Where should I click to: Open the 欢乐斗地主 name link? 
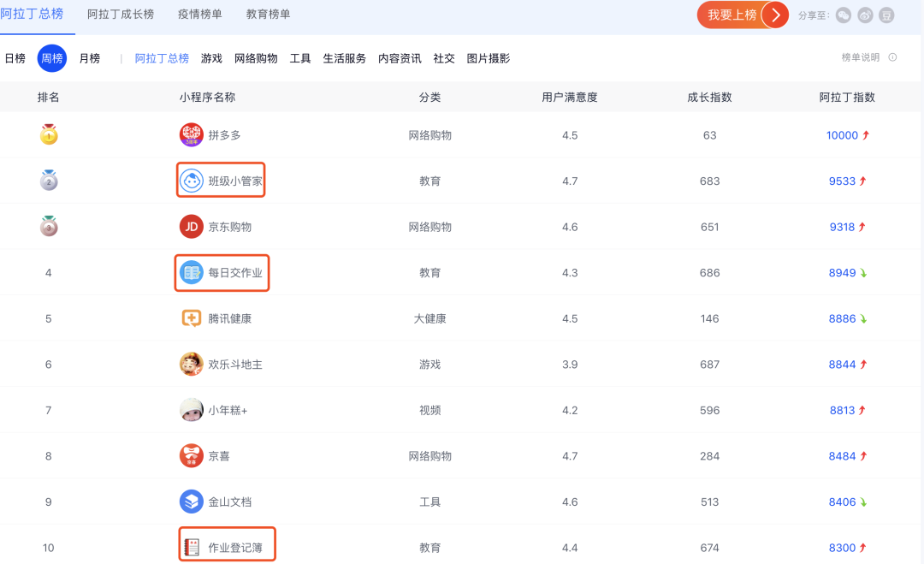[235, 365]
